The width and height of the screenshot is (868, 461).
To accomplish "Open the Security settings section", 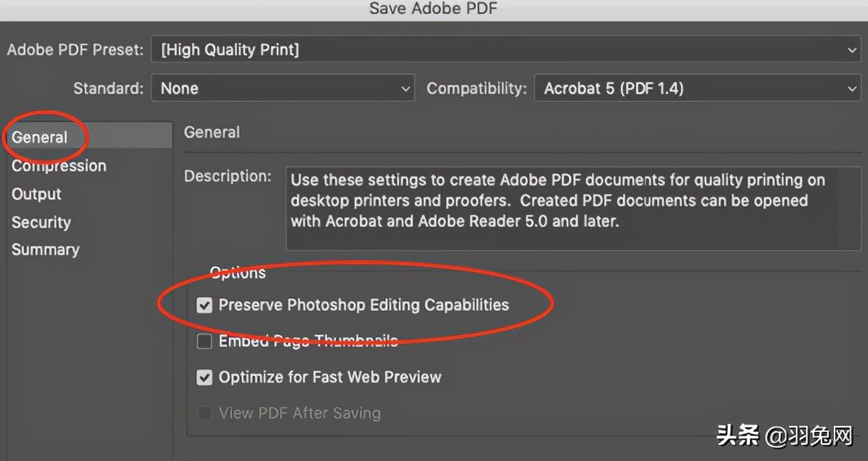I will point(41,223).
